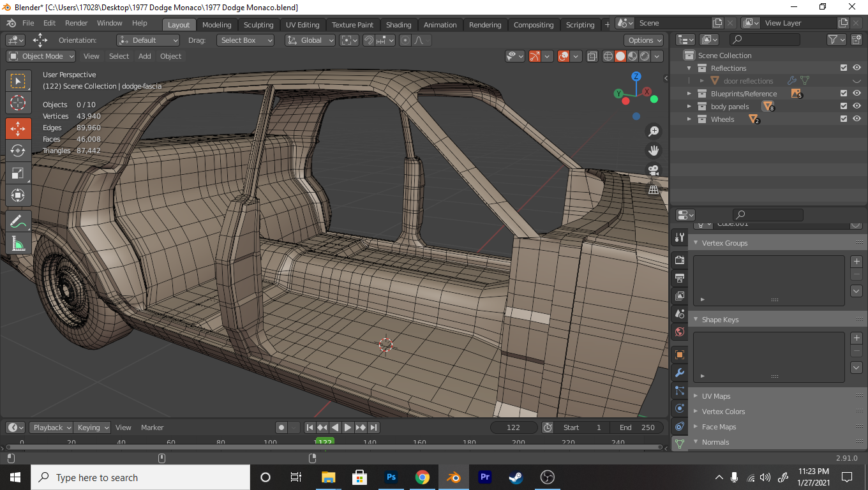
Task: Open the Playback dropdown
Action: [52, 427]
